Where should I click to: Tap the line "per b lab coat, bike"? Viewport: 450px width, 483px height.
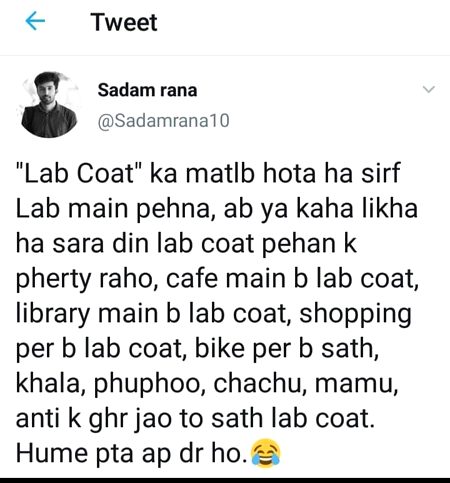[197, 349]
